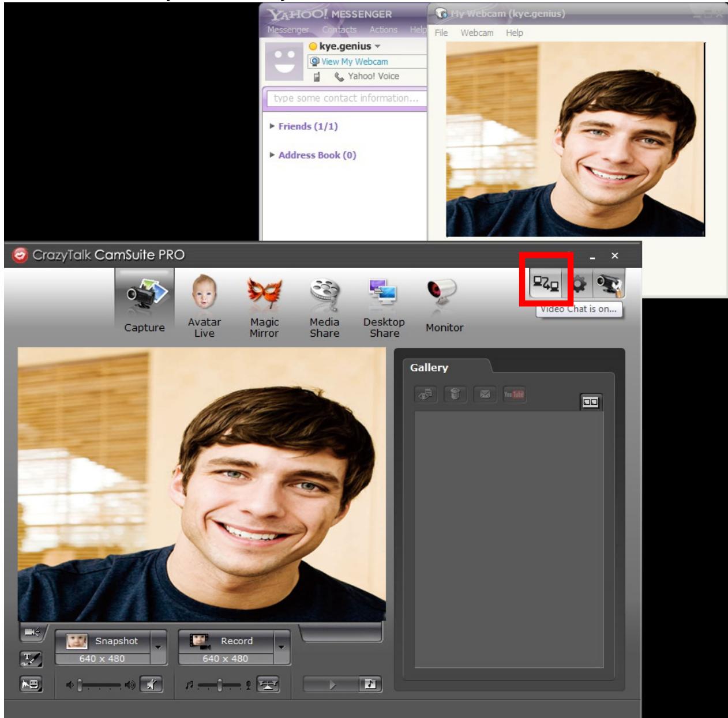728x718 pixels.
Task: Open the Help menu in Yahoo Messenger
Action: [x=418, y=29]
